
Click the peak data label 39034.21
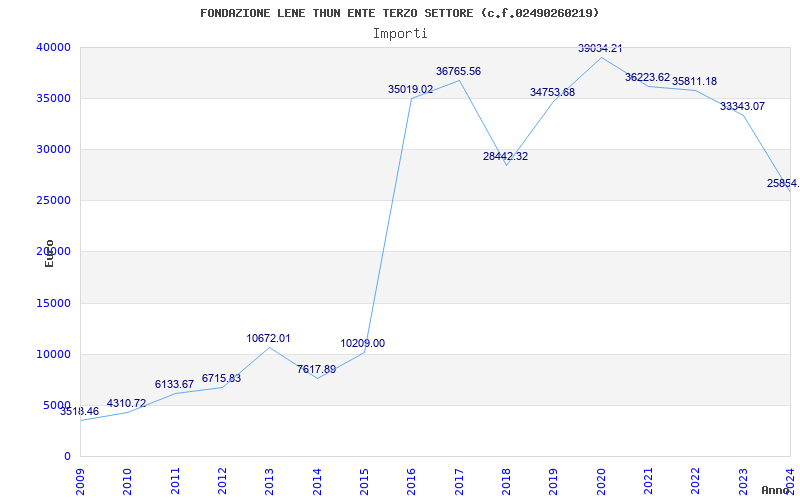(x=600, y=48)
